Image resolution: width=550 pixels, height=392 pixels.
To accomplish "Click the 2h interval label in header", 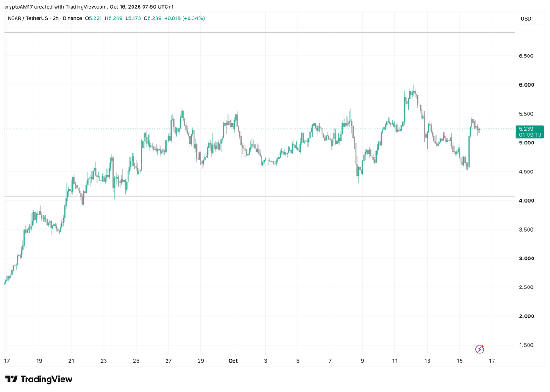I will (x=56, y=18).
